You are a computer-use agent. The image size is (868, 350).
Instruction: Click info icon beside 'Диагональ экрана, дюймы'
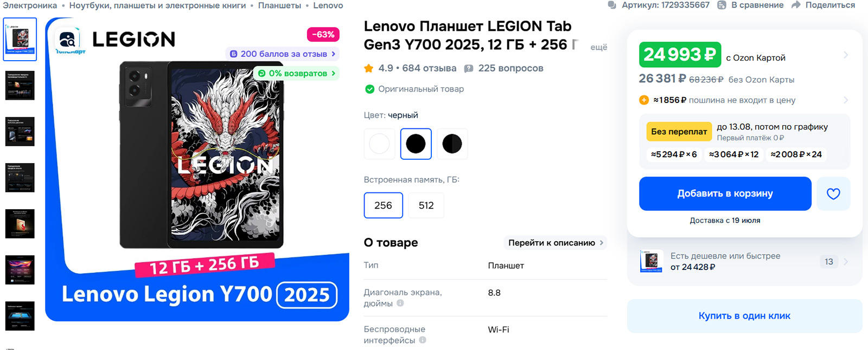click(400, 303)
